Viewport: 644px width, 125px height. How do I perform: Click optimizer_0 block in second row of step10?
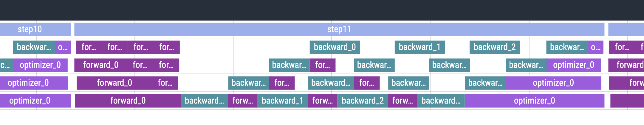40,65
